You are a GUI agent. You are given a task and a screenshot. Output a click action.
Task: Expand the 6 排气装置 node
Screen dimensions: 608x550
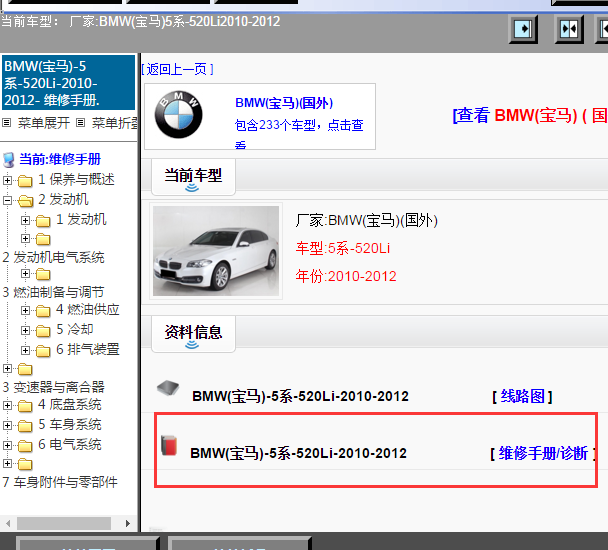pos(25,350)
